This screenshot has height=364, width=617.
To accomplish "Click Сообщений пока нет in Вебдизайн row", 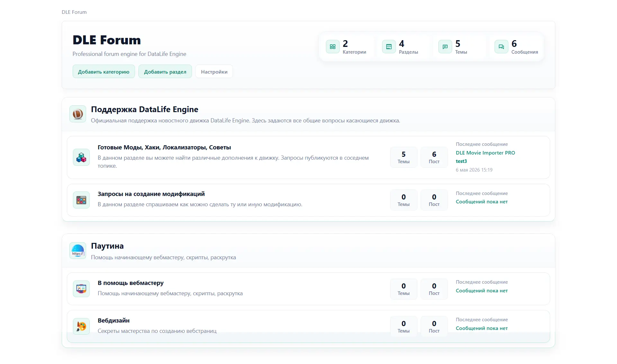I will pyautogui.click(x=482, y=328).
